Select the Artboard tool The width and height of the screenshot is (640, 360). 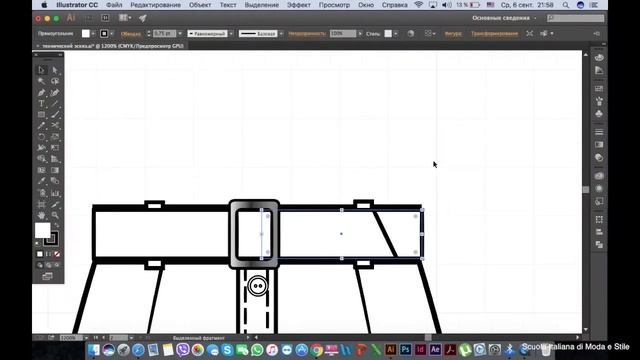[x=42, y=204]
